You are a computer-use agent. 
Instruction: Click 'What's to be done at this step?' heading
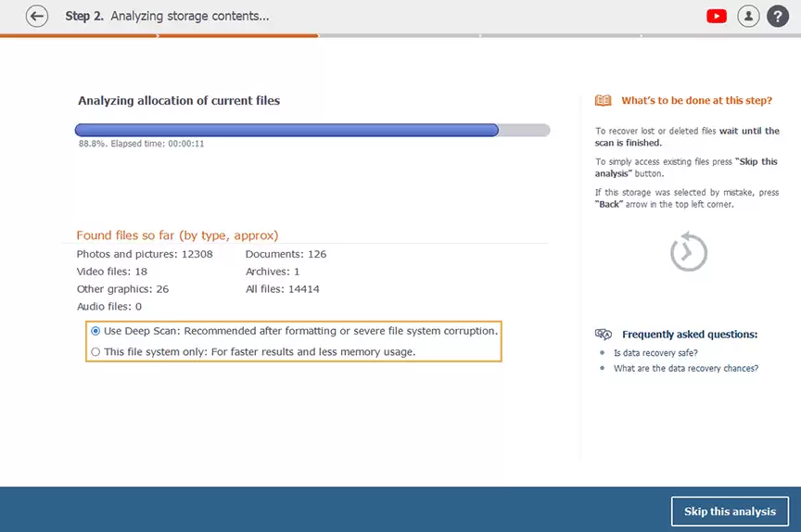(696, 101)
